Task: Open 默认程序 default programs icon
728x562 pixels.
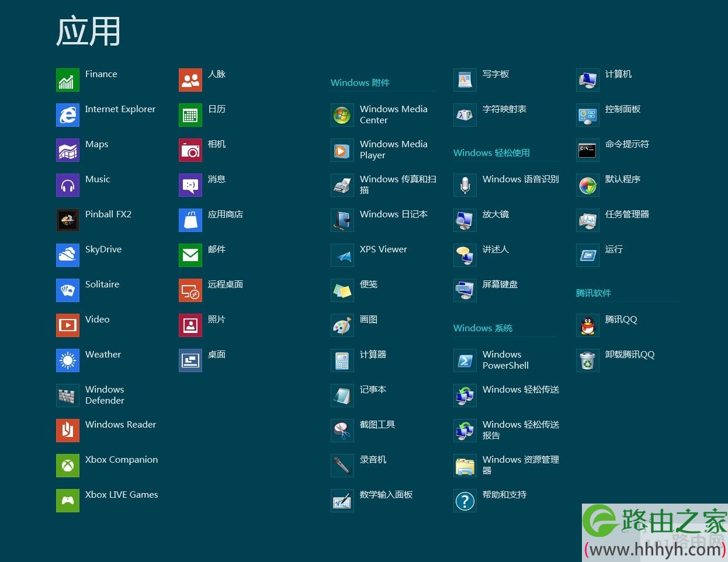Action: coord(588,185)
